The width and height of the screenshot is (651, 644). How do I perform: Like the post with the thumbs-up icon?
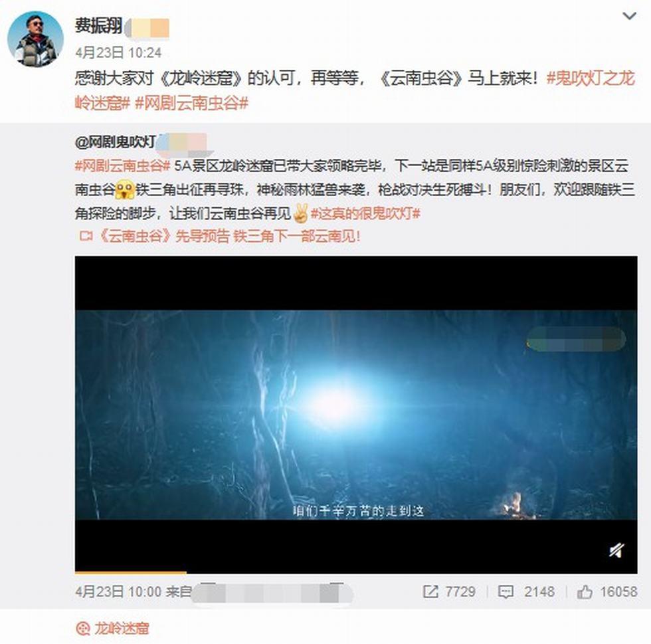[x=584, y=591]
